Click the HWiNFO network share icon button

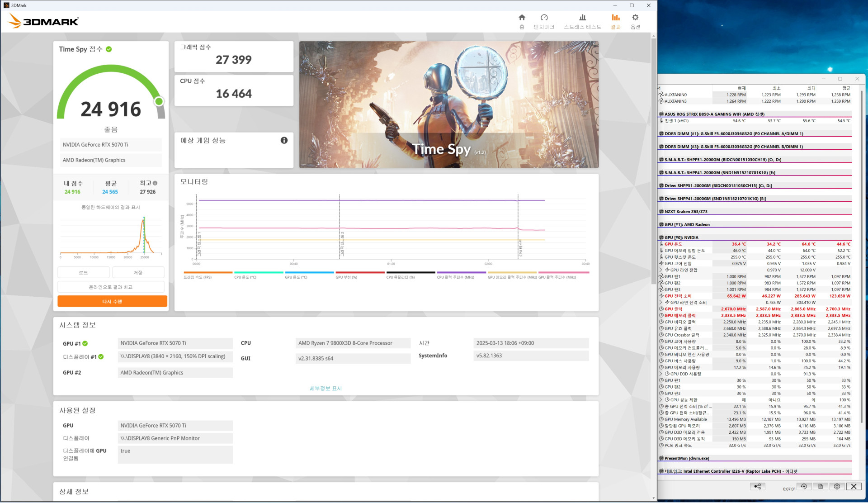(x=757, y=486)
